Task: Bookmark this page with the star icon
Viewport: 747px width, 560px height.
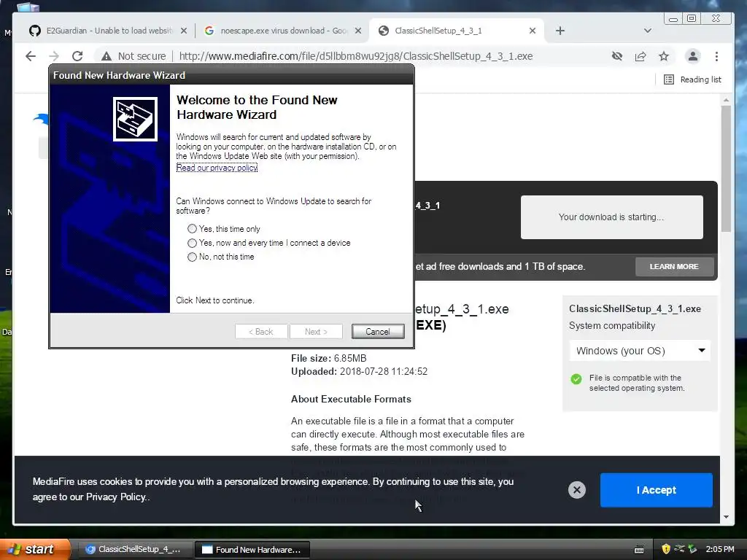Action: tap(664, 56)
